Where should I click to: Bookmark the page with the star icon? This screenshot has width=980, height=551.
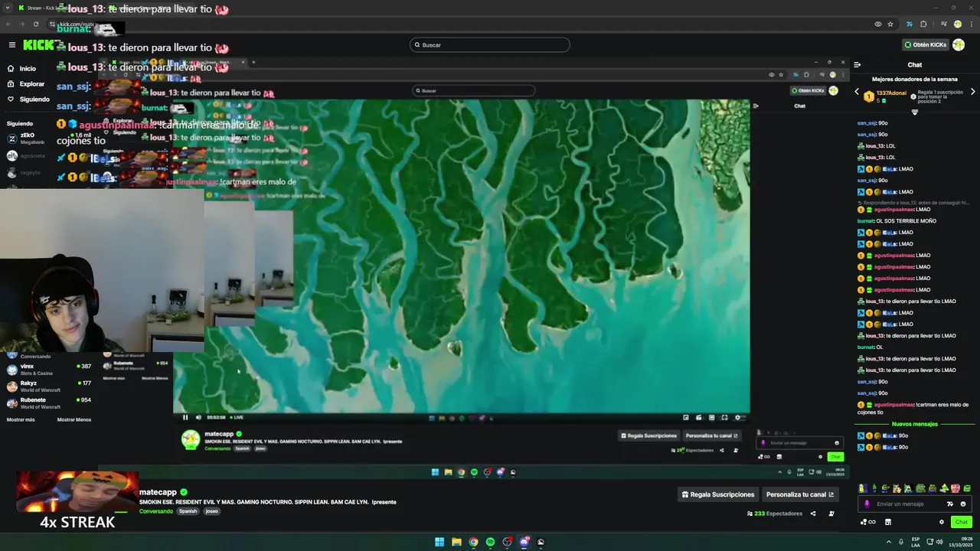click(x=890, y=24)
